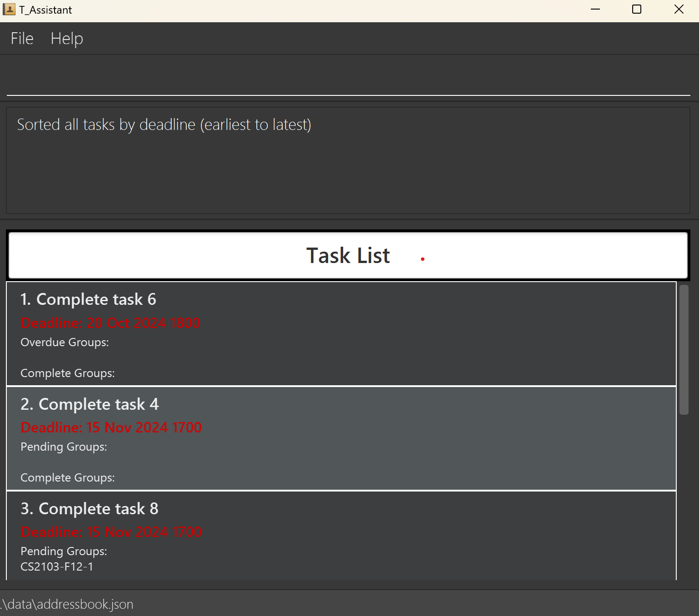Select the '3. Complete task 8' title
This screenshot has height=616, width=699.
pos(90,509)
